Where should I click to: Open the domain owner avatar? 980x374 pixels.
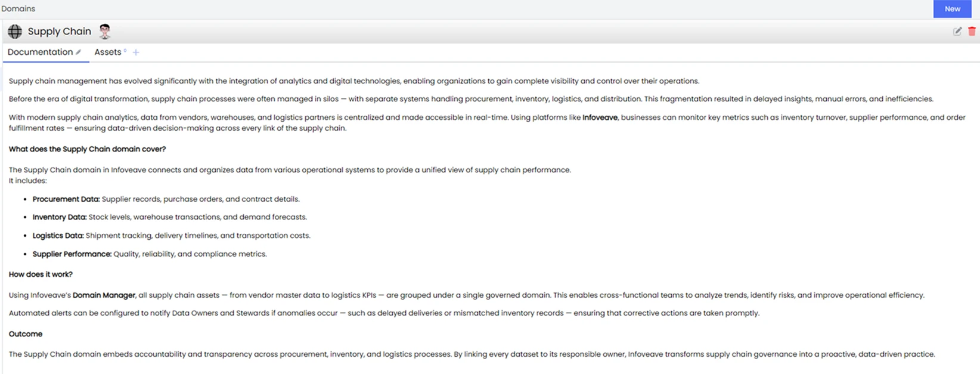(x=105, y=32)
